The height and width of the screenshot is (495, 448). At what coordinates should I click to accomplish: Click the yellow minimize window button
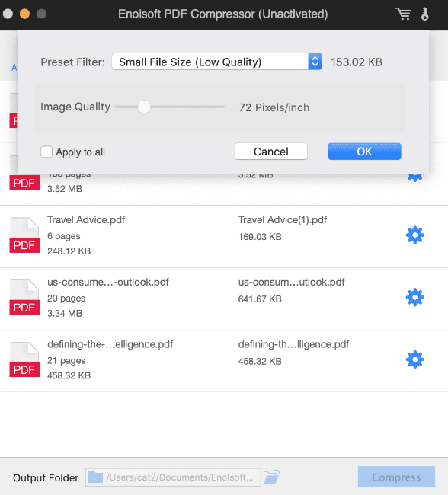24,14
